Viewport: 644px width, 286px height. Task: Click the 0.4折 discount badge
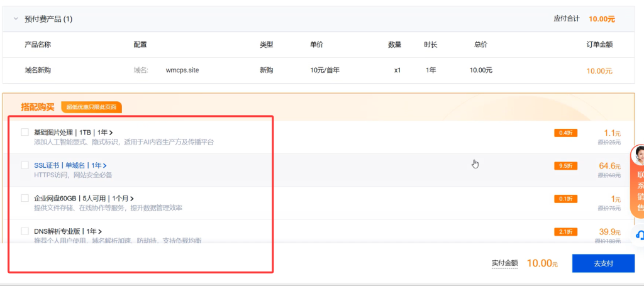pos(565,133)
